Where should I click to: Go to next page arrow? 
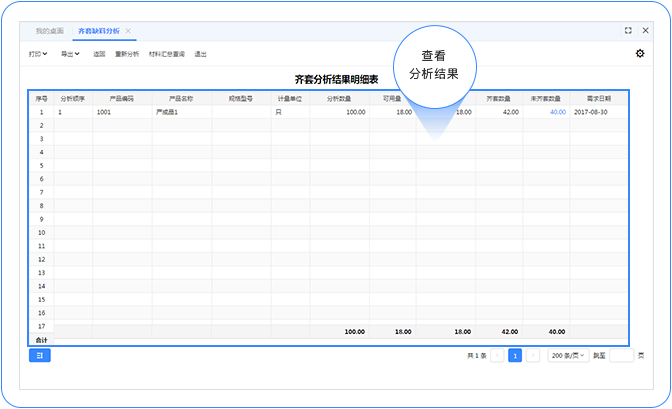[x=533, y=355]
